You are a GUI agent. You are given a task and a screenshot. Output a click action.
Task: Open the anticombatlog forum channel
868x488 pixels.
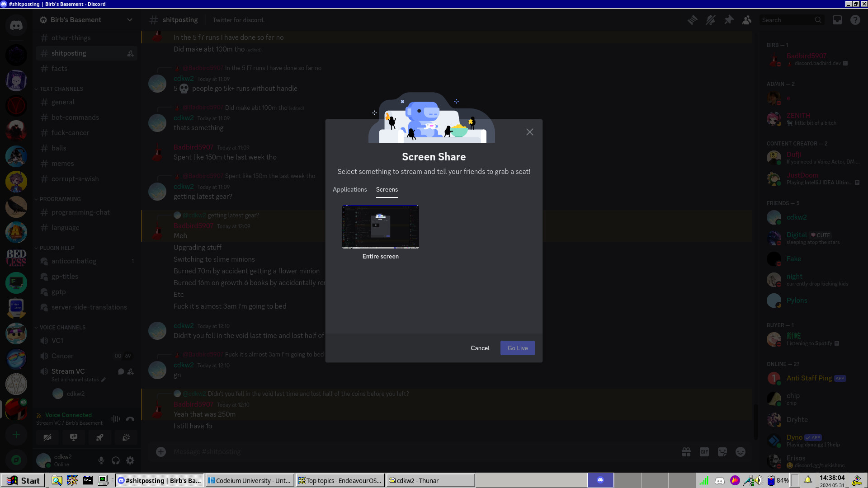click(87, 261)
